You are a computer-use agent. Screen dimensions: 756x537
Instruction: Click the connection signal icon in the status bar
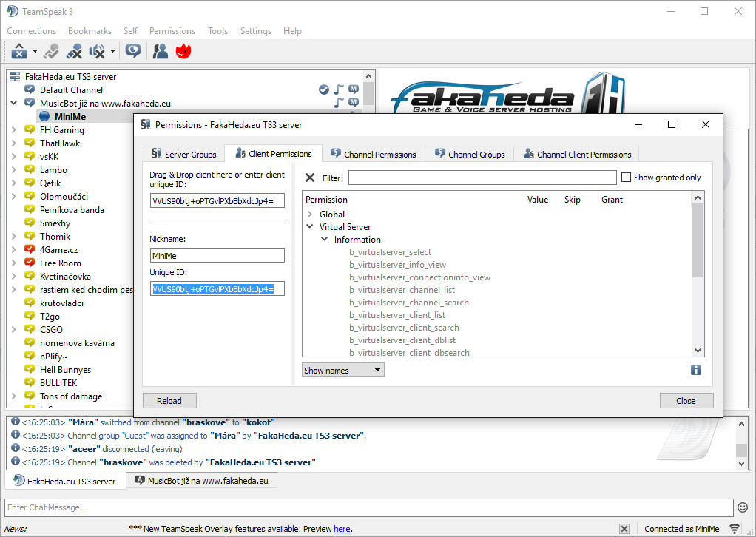tap(735, 529)
